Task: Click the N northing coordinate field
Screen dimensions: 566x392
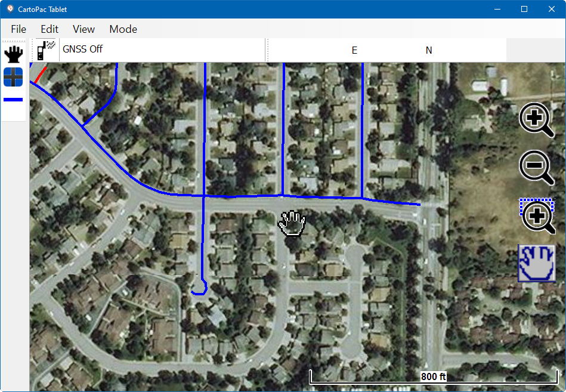Action: click(x=428, y=51)
